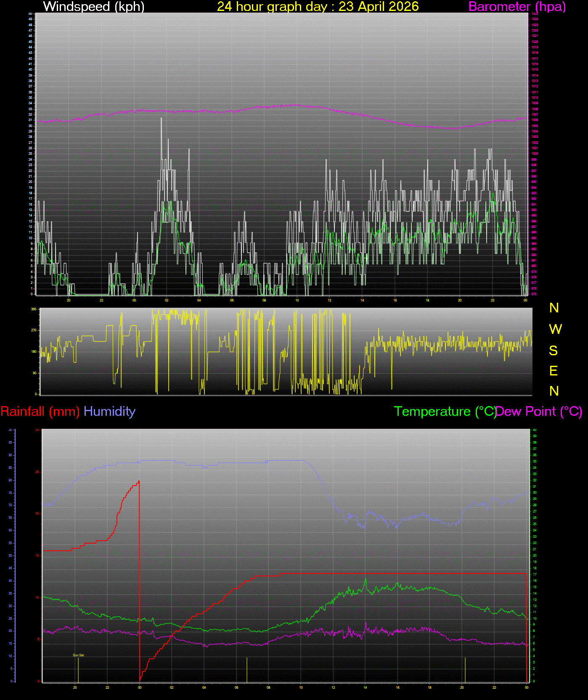The height and width of the screenshot is (700, 588).
Task: Select the "24 hour graph day : 23 April 2026" title
Action: pos(318,6)
